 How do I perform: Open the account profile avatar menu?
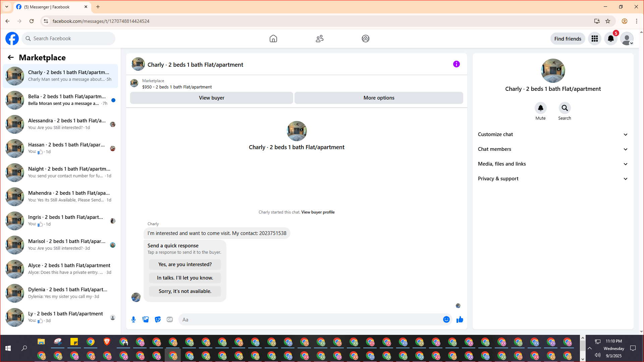click(627, 39)
